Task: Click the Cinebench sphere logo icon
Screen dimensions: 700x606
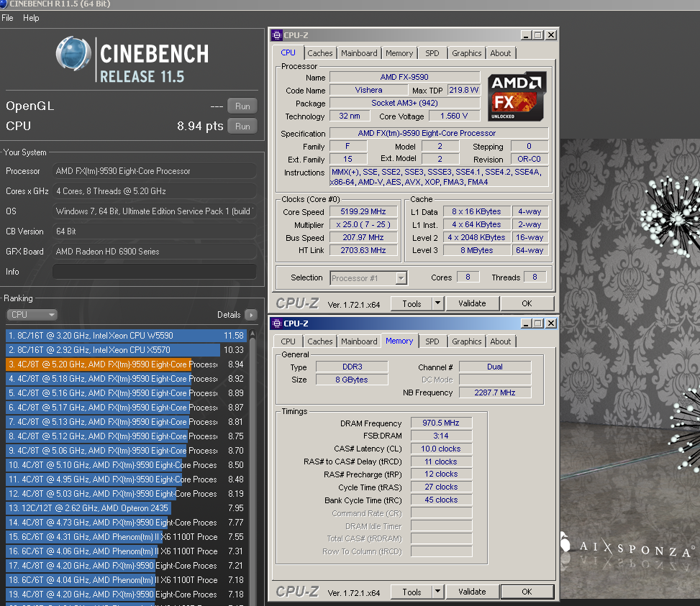Action: click(x=73, y=53)
